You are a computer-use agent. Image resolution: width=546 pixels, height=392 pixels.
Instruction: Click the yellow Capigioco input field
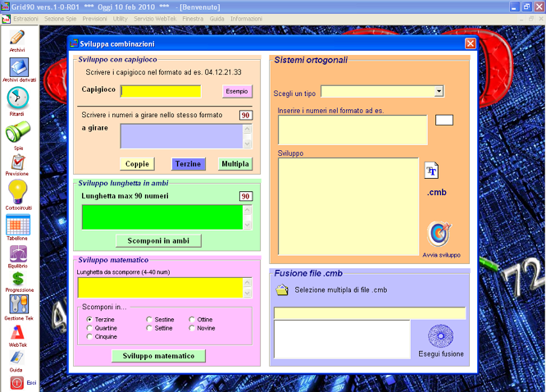click(x=161, y=91)
